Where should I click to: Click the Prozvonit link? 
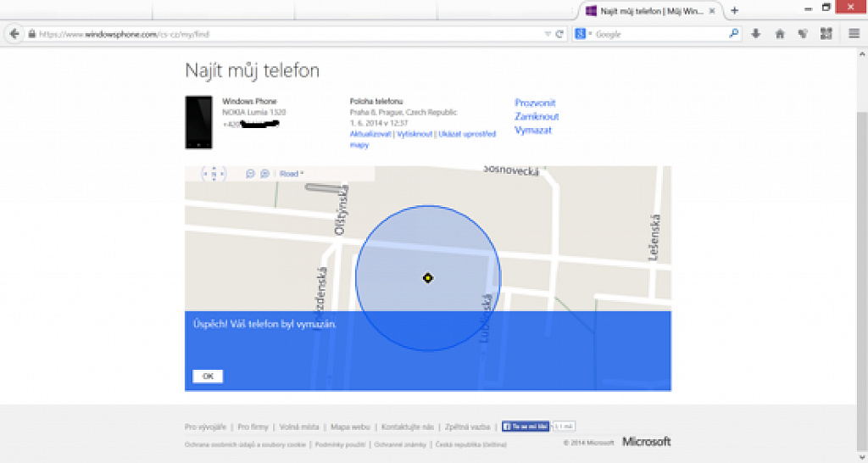point(535,103)
